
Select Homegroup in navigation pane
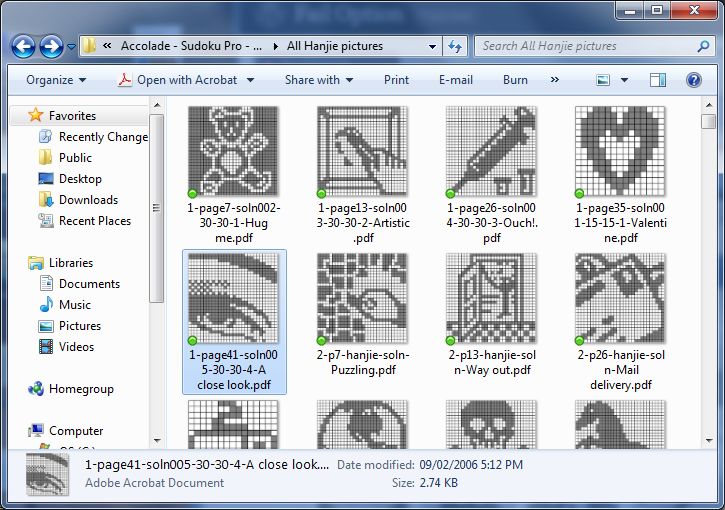click(81, 389)
